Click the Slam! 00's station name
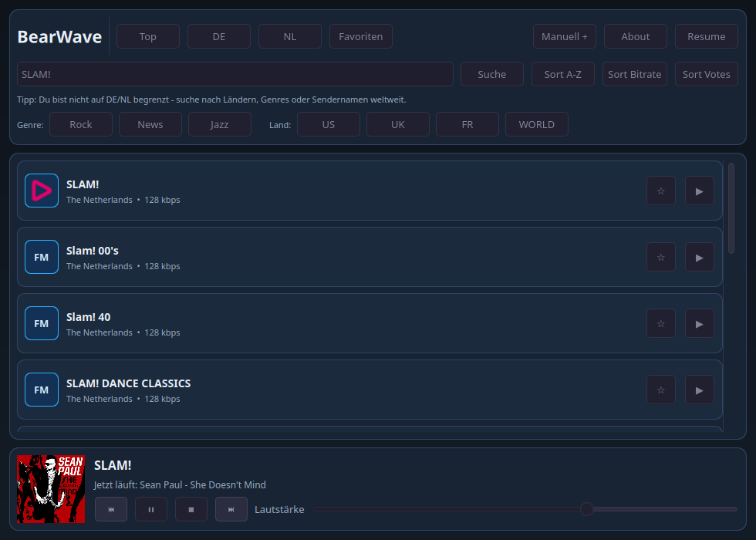756x540 pixels. coord(92,251)
